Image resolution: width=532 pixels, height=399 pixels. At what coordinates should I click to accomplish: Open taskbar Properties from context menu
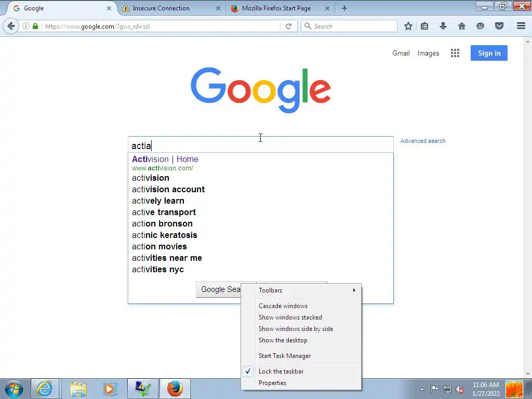(x=301, y=383)
